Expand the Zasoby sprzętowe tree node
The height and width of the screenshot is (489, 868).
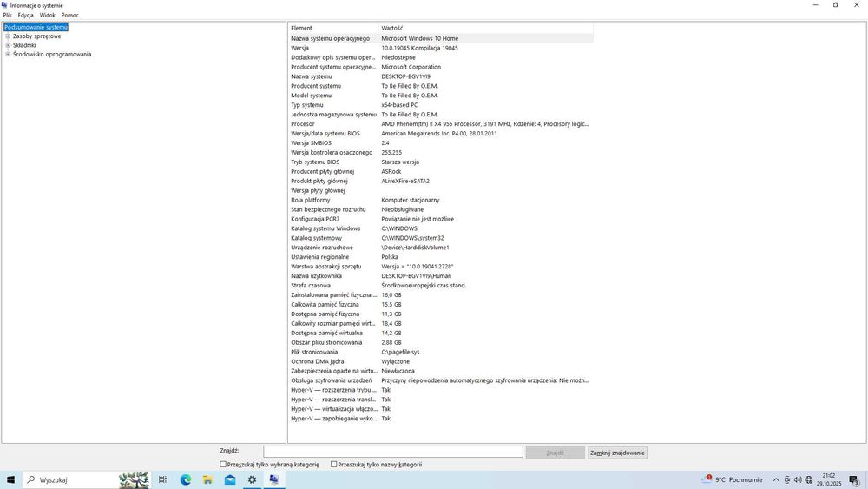coord(8,36)
